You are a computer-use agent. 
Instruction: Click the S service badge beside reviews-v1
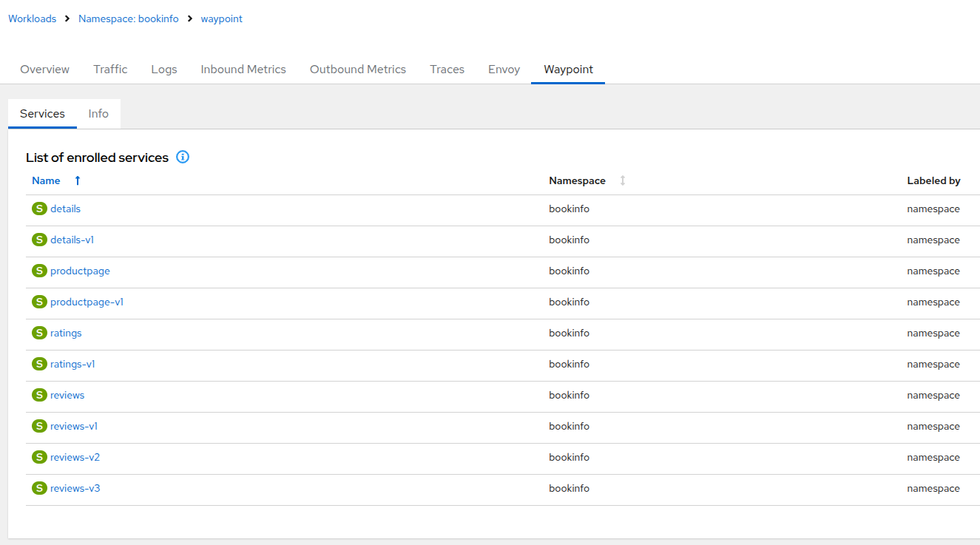[39, 426]
